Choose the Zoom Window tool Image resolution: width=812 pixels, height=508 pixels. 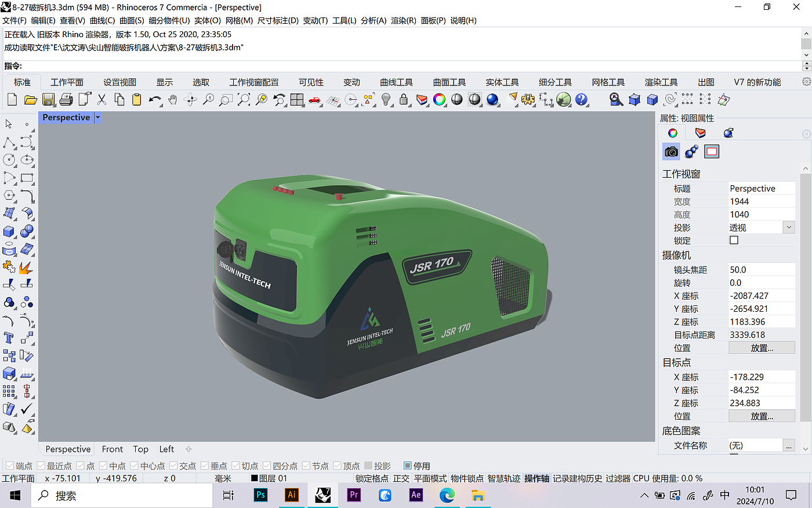226,100
